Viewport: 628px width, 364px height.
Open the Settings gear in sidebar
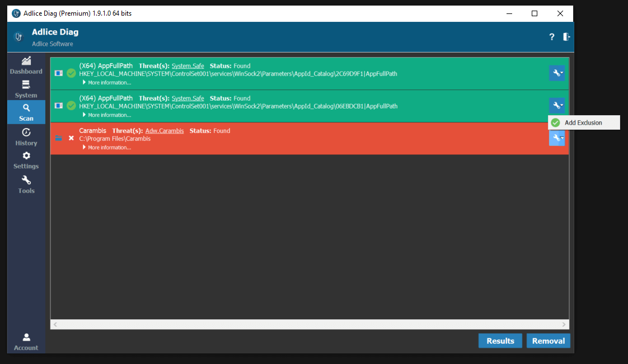(x=26, y=160)
